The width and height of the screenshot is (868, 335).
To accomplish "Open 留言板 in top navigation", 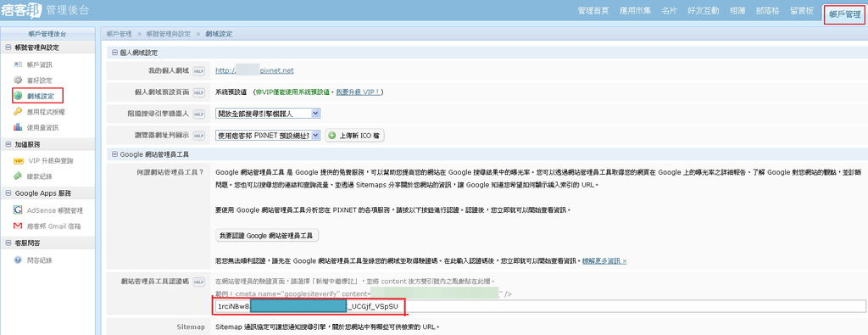I will pos(802,10).
